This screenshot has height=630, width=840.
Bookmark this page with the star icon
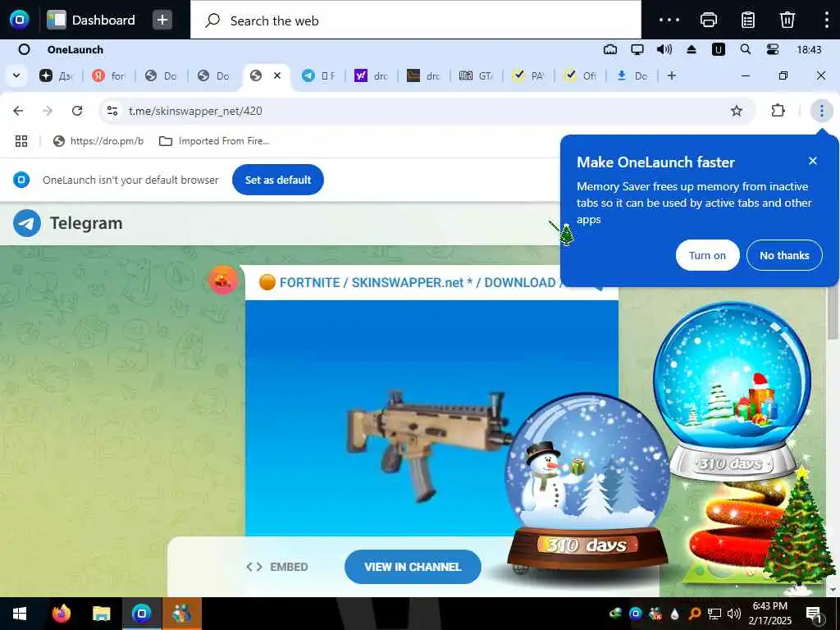coord(737,111)
